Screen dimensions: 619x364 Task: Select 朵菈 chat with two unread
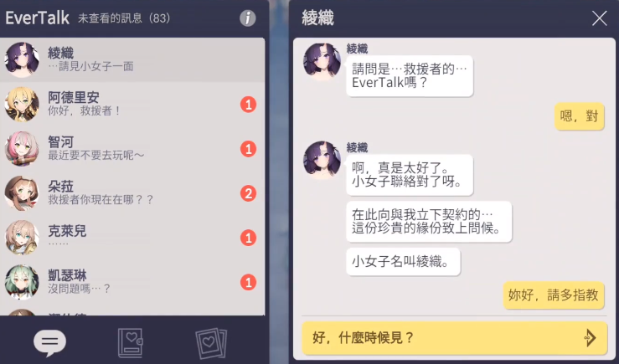tap(132, 193)
